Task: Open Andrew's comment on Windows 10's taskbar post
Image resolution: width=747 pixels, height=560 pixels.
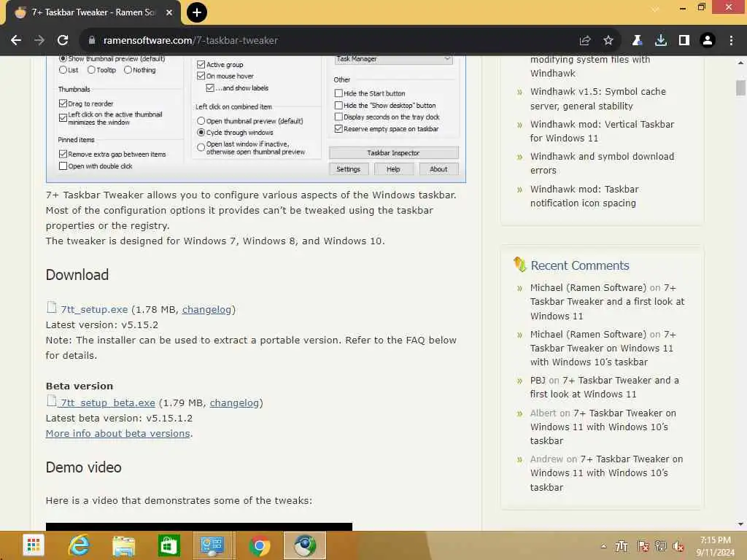Action: coord(606,472)
